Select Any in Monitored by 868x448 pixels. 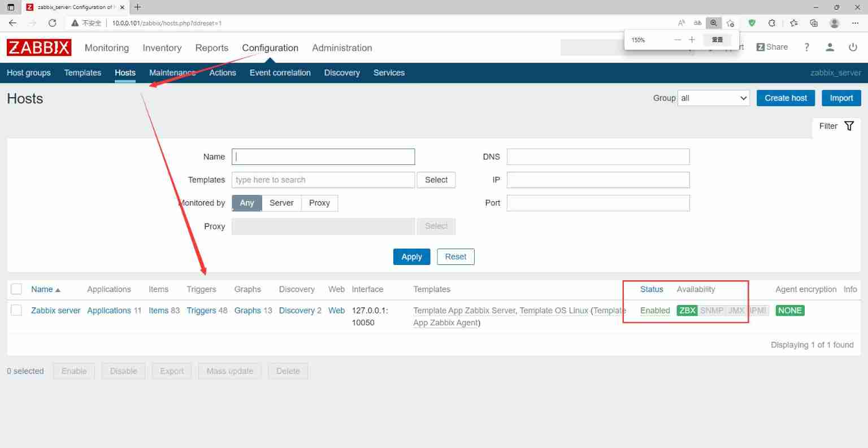coord(247,203)
